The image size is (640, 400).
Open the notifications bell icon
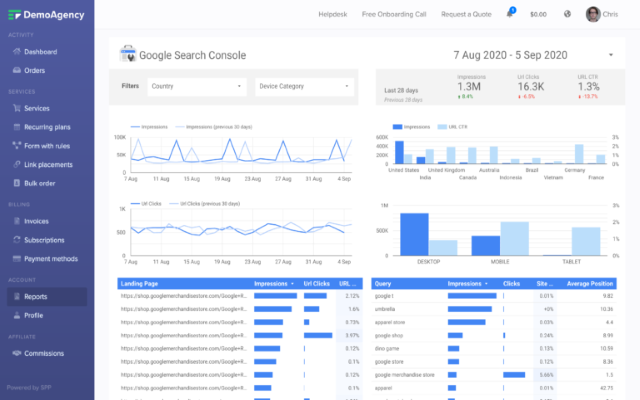(511, 14)
